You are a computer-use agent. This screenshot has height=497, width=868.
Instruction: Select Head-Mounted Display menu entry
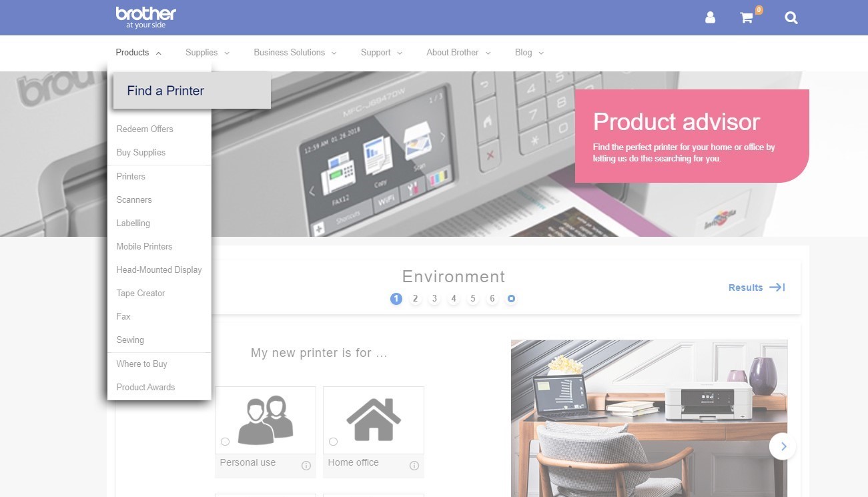click(x=159, y=270)
